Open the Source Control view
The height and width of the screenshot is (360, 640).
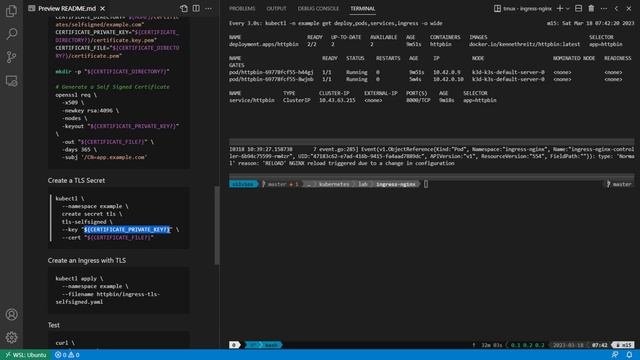pos(11,57)
